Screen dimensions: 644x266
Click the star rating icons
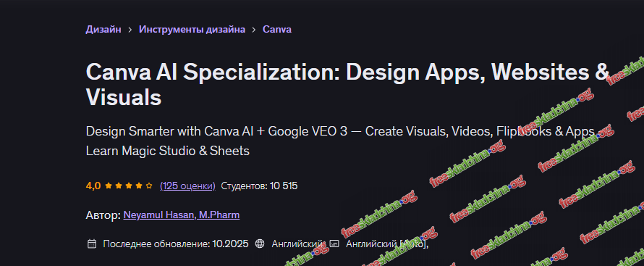pos(129,186)
